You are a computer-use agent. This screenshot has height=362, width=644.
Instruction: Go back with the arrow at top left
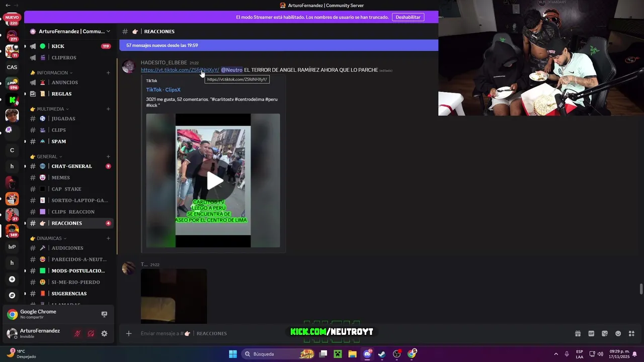pyautogui.click(x=8, y=5)
